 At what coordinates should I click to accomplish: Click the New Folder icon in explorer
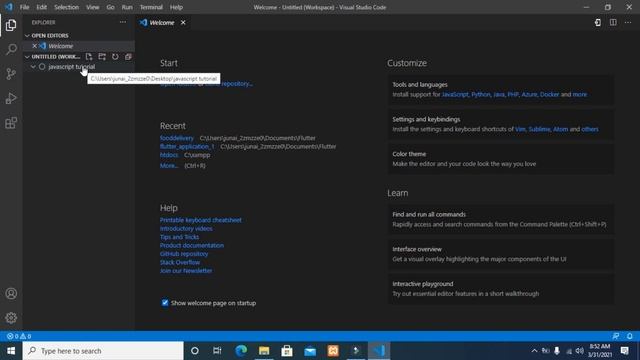[102, 57]
